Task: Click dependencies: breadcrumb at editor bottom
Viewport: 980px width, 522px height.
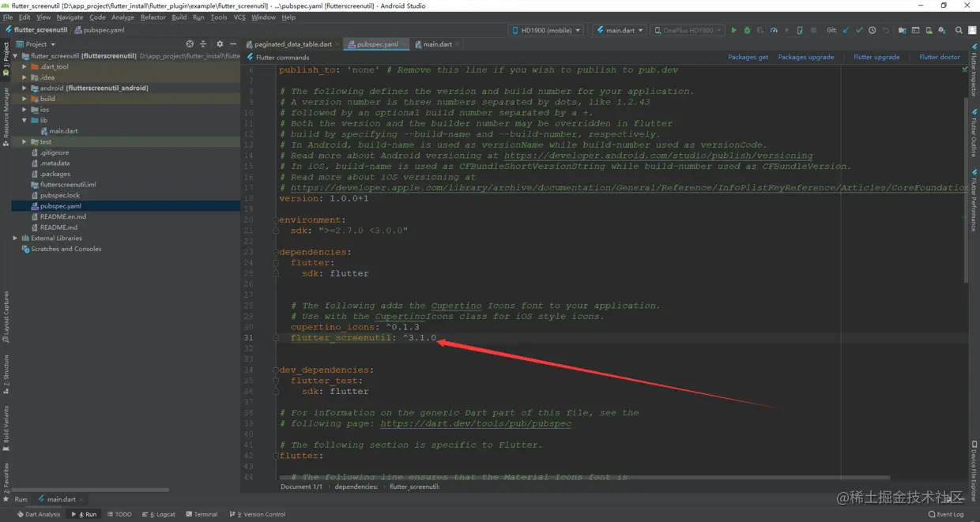Action: [x=356, y=486]
